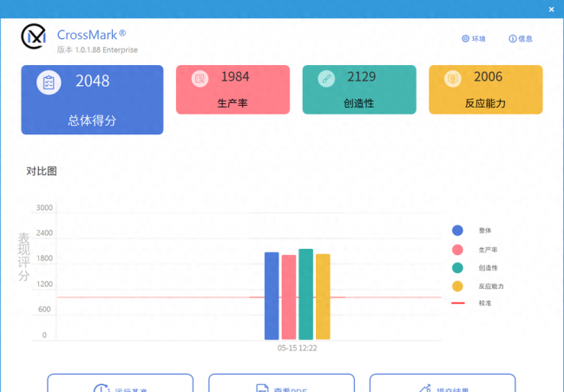Click the teal creativity bar in chart
This screenshot has width=564, height=392.
(x=305, y=294)
